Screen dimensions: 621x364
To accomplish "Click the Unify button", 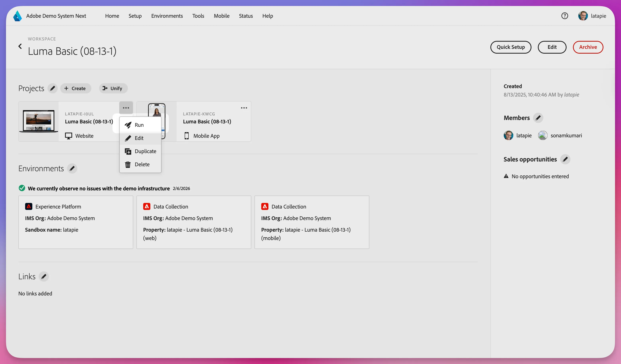I will pos(113,89).
